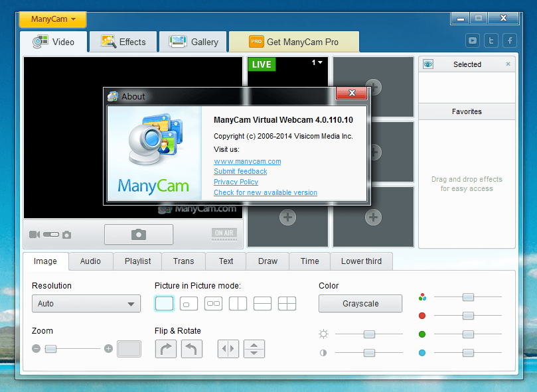Select the Playlist tab
Screen dimensions: 537x392
click(137, 261)
